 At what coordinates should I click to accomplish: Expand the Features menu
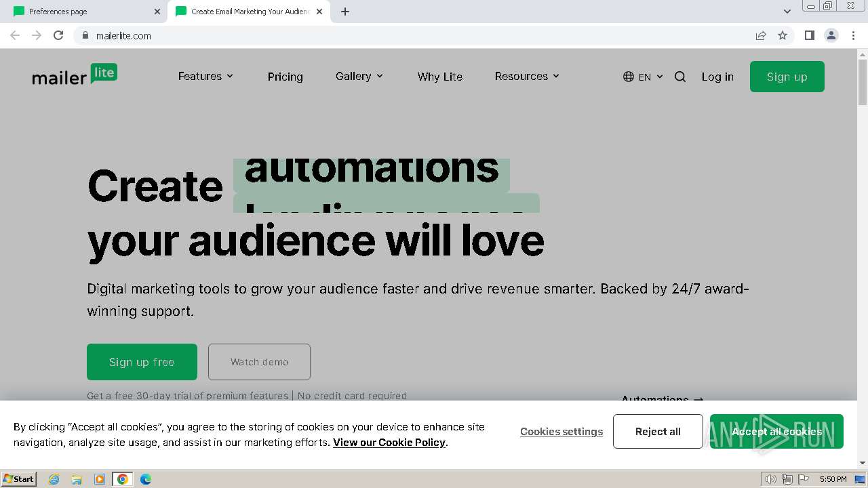[205, 76]
